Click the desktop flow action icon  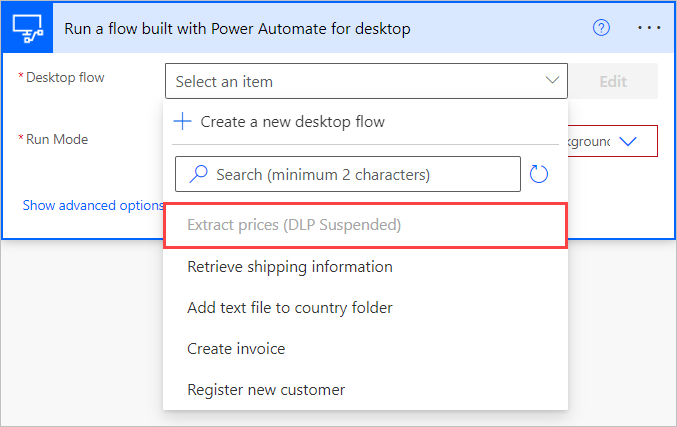(x=28, y=28)
